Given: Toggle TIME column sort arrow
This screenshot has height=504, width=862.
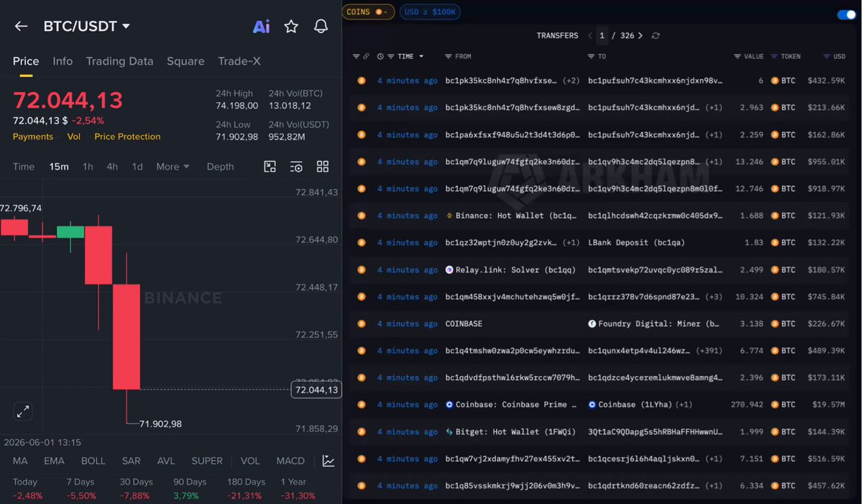Looking at the screenshot, I should pos(421,56).
